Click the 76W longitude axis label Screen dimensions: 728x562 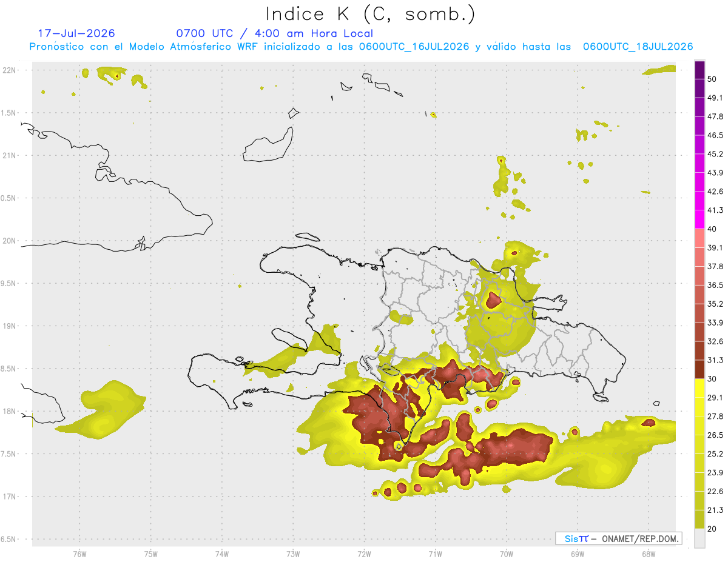tap(79, 554)
